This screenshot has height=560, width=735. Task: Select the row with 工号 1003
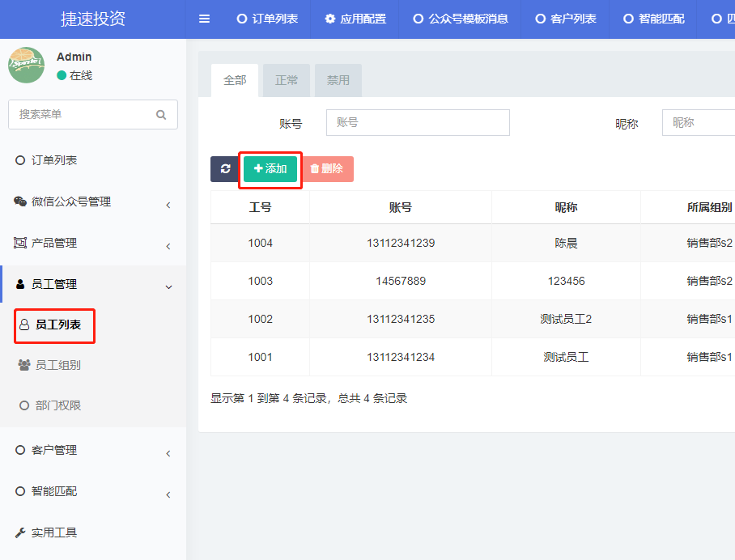click(473, 281)
